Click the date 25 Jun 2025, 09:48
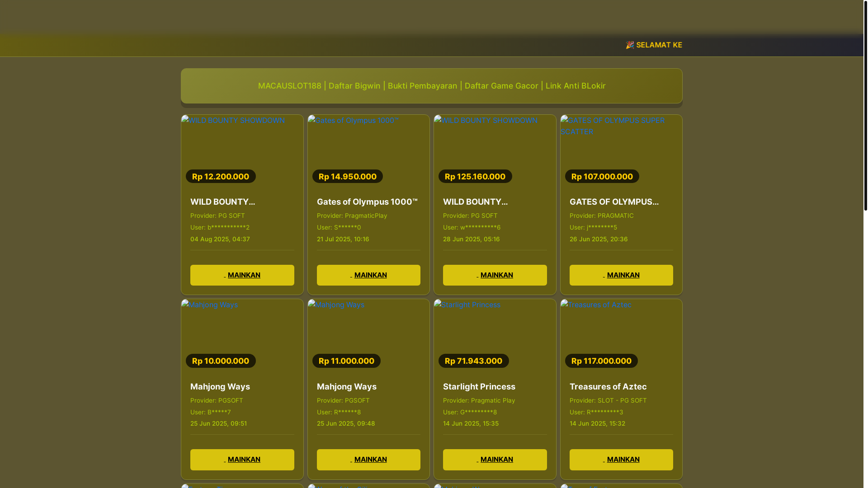Screen dimensions: 868x488 click(x=346, y=424)
